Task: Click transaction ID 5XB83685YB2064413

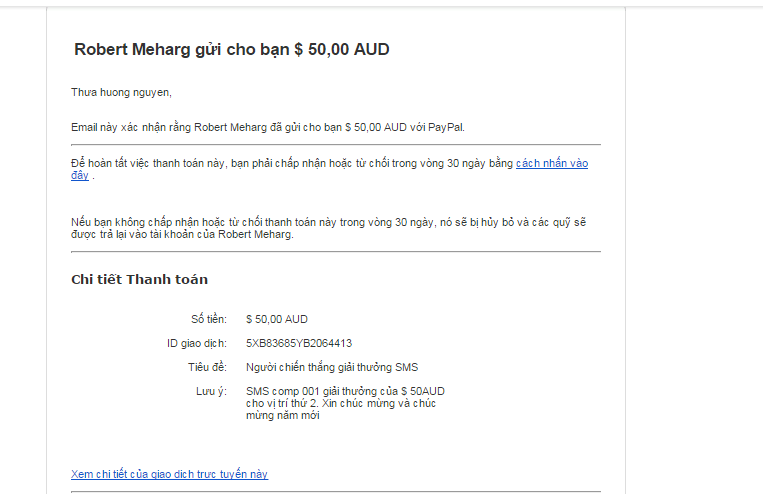Action: pyautogui.click(x=299, y=343)
